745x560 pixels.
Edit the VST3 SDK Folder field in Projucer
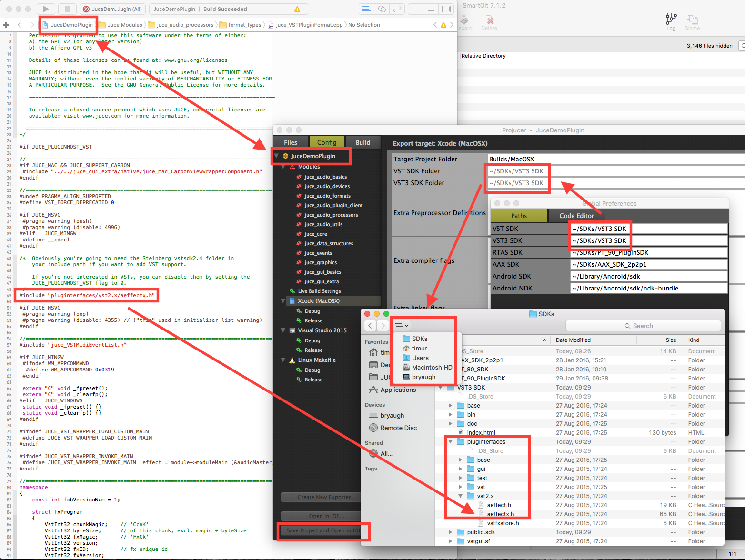click(x=616, y=183)
